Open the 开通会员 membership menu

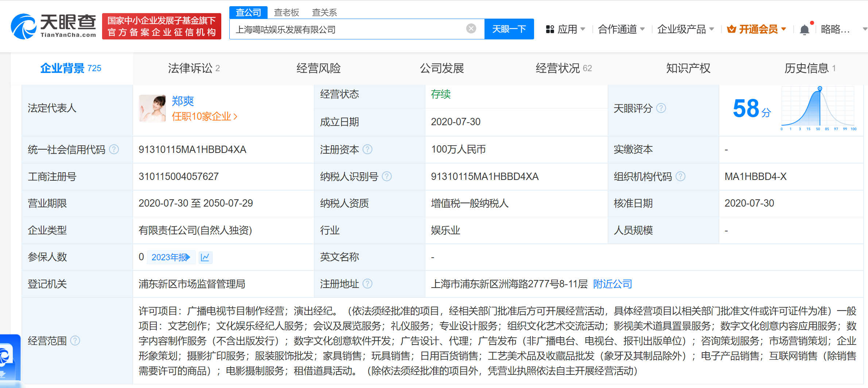point(756,29)
